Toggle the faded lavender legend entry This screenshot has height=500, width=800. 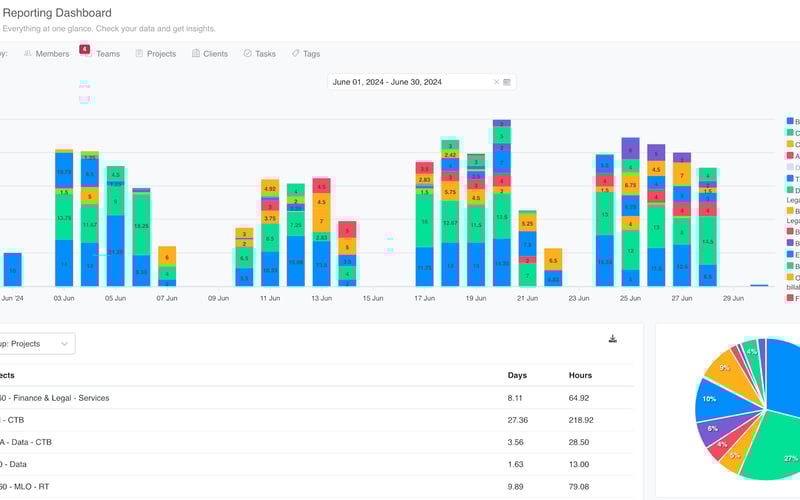pyautogui.click(x=792, y=167)
